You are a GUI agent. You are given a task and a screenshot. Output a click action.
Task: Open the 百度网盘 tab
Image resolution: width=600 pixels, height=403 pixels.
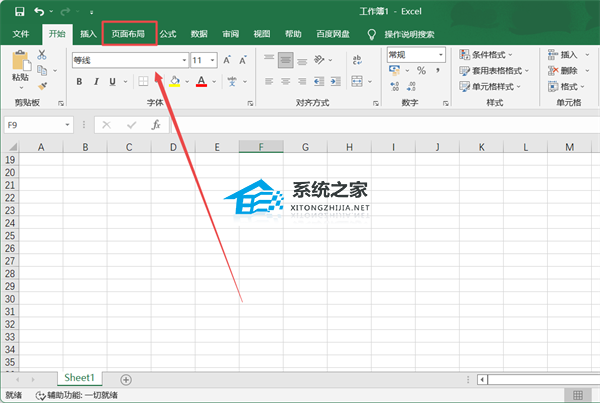(333, 34)
